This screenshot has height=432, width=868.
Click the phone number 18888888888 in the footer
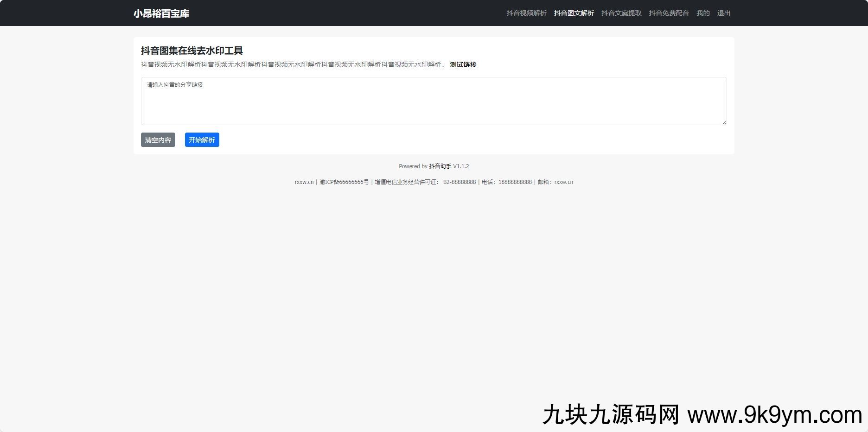[x=515, y=182]
